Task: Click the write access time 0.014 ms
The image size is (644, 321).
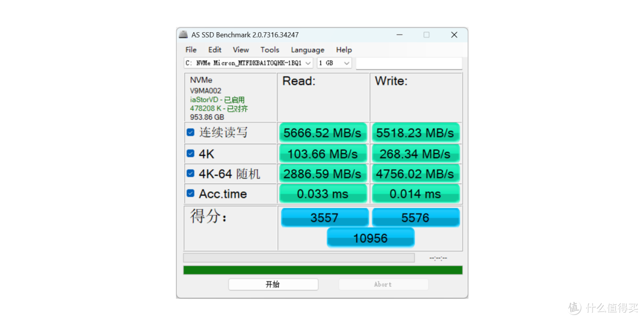Action: coord(415,194)
